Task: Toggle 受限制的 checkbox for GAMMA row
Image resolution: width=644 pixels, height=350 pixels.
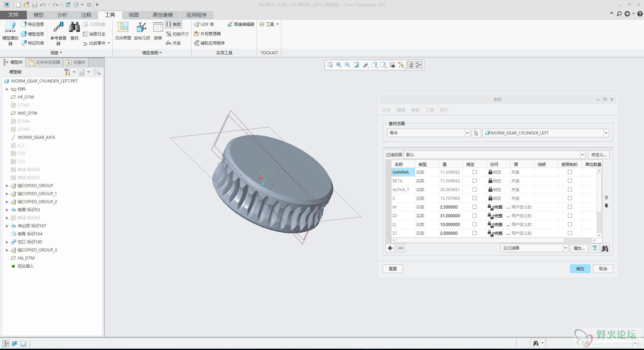Action: coord(570,172)
